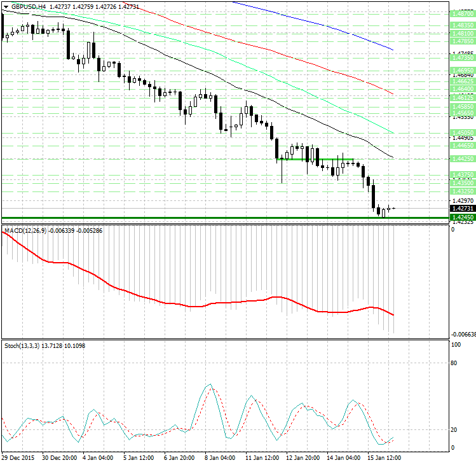The height and width of the screenshot is (465, 476).
Task: Click the GBPUSD,H4 symbol label
Action: click(x=29, y=6)
